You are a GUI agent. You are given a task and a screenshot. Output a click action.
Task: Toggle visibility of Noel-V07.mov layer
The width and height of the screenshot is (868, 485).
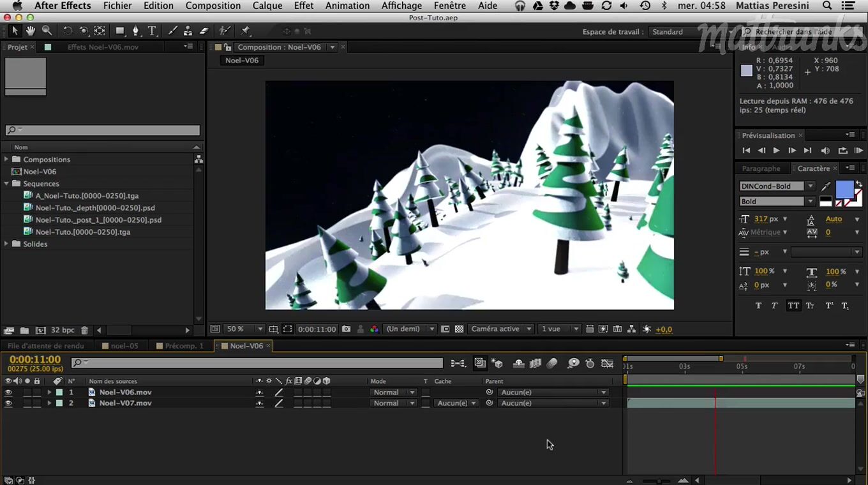pyautogui.click(x=8, y=403)
